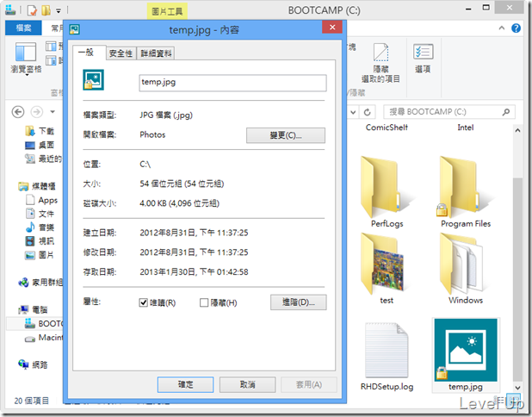Go back with the Explorer back arrow
Viewport: 532px width, 417px height.
click(18, 112)
